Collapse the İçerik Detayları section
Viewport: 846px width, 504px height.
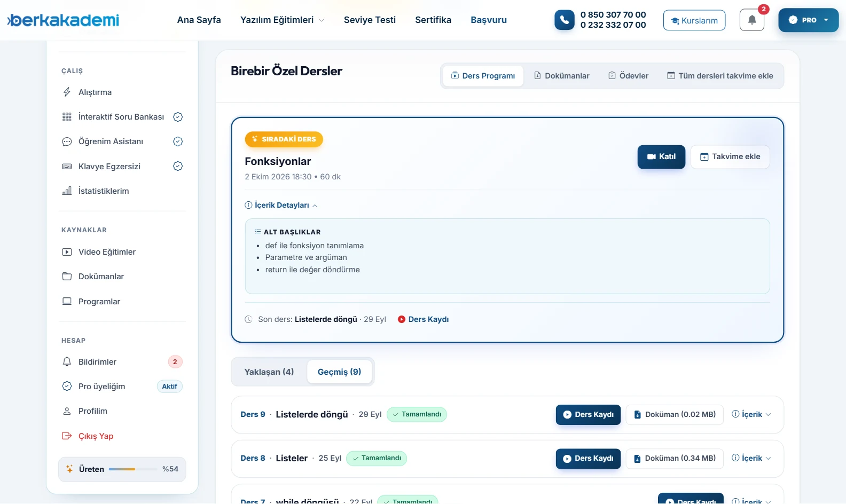click(x=281, y=205)
